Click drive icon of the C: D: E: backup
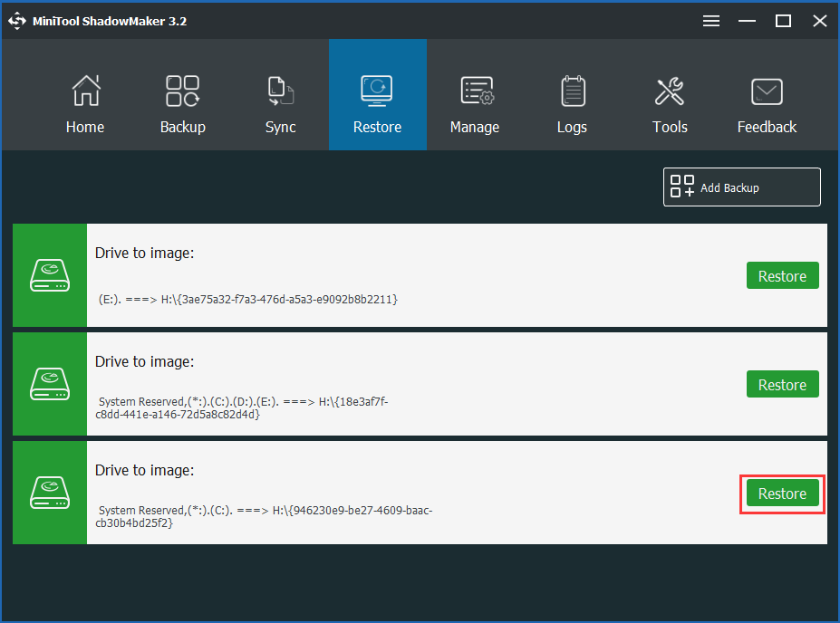This screenshot has width=840, height=623. click(50, 384)
